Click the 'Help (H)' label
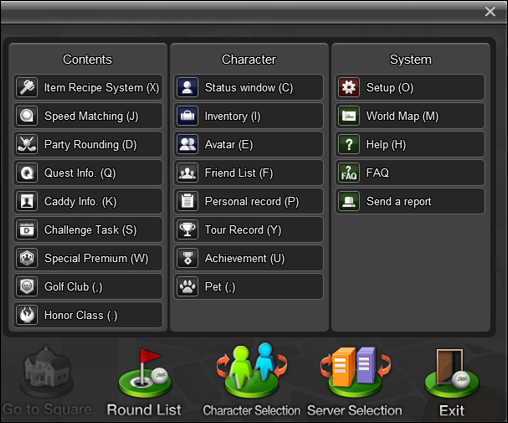508x423 pixels. 386,145
